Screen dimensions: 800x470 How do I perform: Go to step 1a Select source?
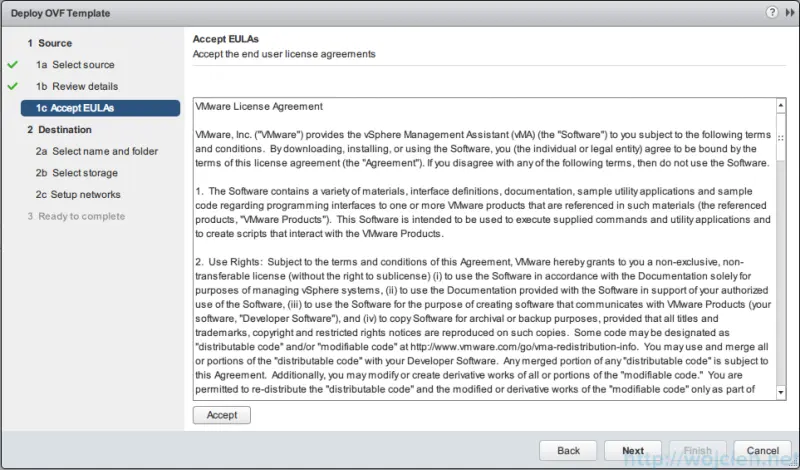pos(75,65)
